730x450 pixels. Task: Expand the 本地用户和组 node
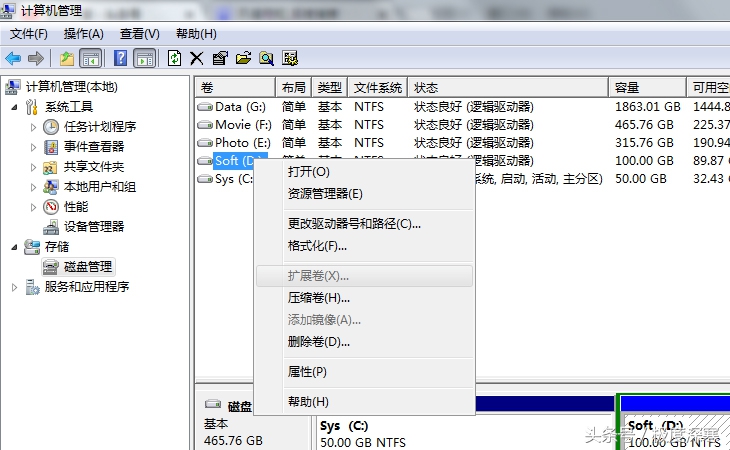[x=33, y=187]
